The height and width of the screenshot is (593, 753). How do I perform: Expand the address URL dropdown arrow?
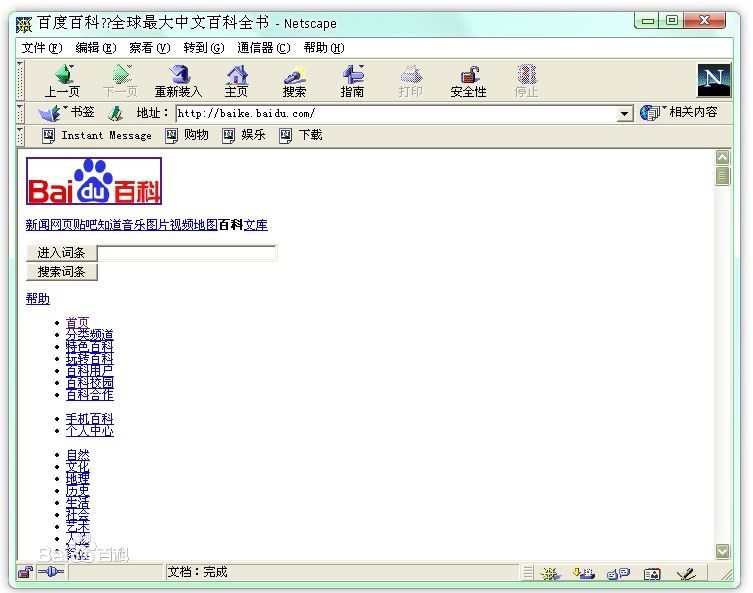coord(624,114)
